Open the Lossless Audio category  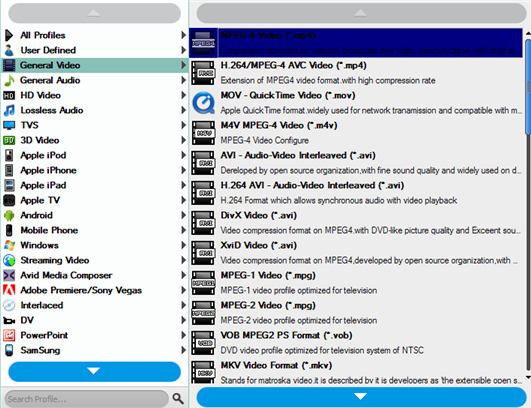pyautogui.click(x=95, y=110)
